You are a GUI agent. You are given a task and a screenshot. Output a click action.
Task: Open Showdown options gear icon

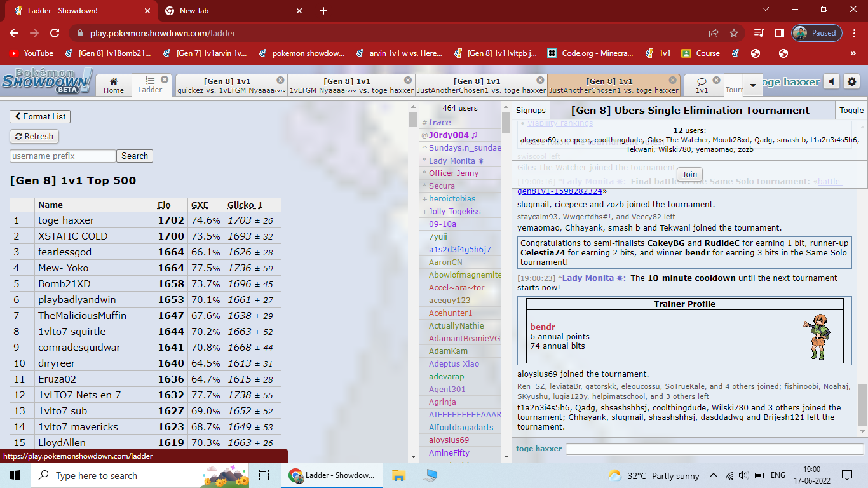(x=852, y=81)
